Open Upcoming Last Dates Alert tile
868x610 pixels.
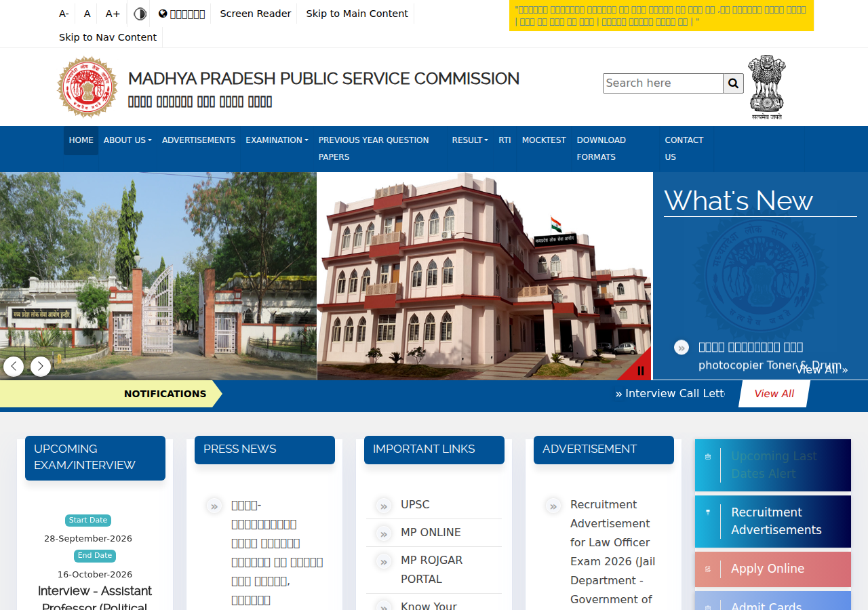pos(773,465)
